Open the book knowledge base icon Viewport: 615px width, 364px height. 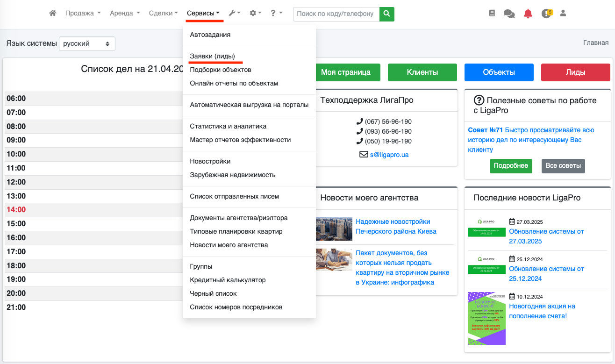tap(492, 14)
